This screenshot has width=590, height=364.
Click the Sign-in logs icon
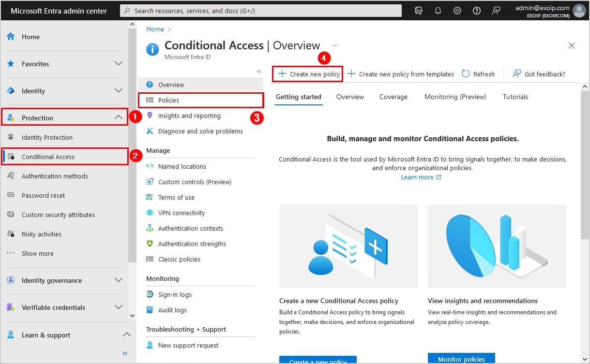pyautogui.click(x=150, y=294)
